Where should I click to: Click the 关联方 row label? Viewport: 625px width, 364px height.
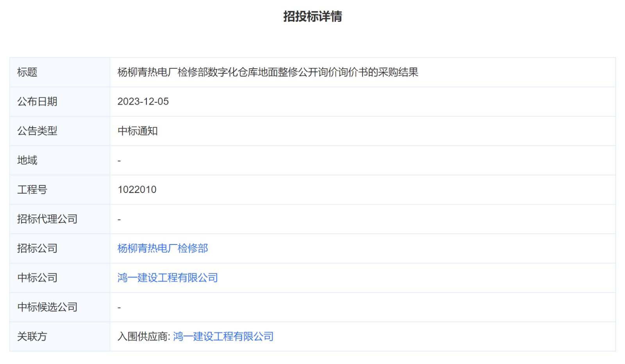click(32, 336)
